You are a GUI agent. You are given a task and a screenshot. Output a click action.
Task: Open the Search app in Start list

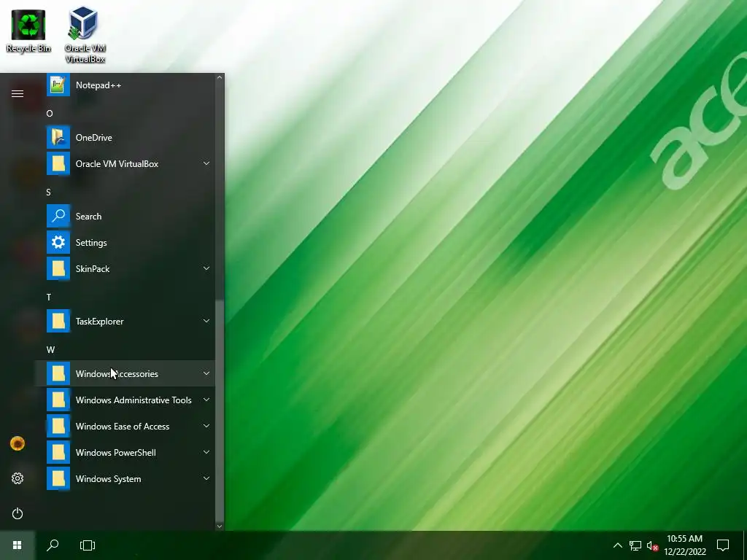125,216
